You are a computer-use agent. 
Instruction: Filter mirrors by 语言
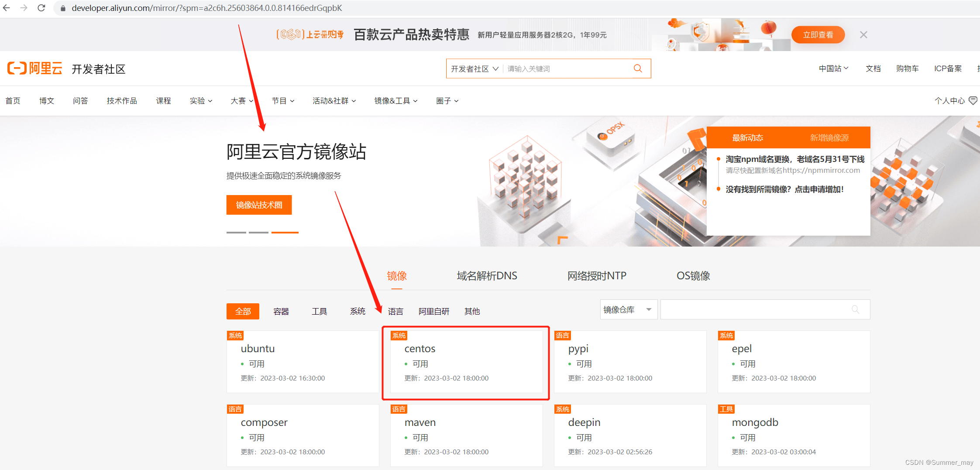[395, 311]
